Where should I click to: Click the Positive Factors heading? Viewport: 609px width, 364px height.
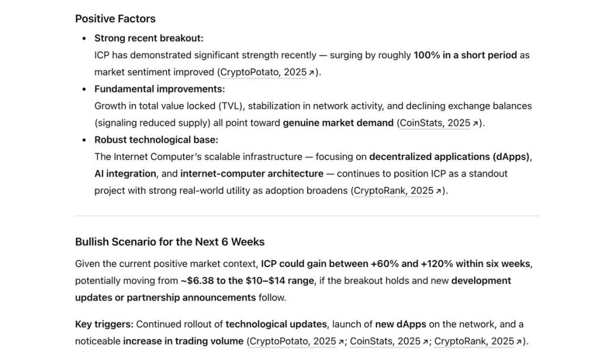(x=115, y=18)
